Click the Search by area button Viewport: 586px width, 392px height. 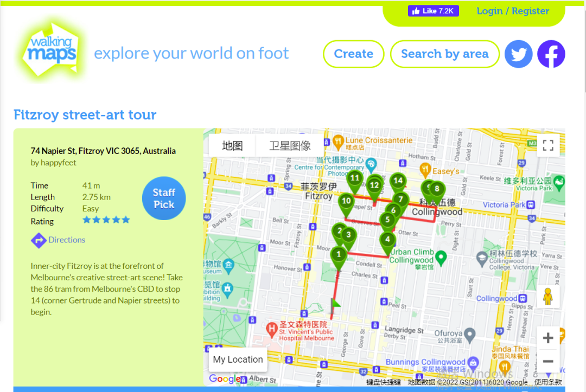[445, 54]
